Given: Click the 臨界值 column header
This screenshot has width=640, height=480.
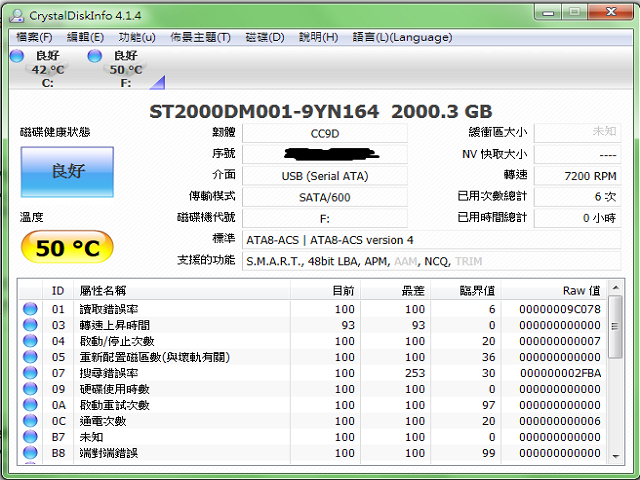Looking at the screenshot, I should [x=466, y=291].
